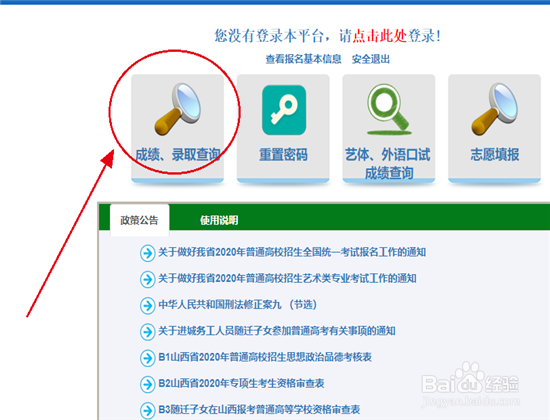Click 安全退出 to log out
Image resolution: width=550 pixels, height=420 pixels.
371,59
